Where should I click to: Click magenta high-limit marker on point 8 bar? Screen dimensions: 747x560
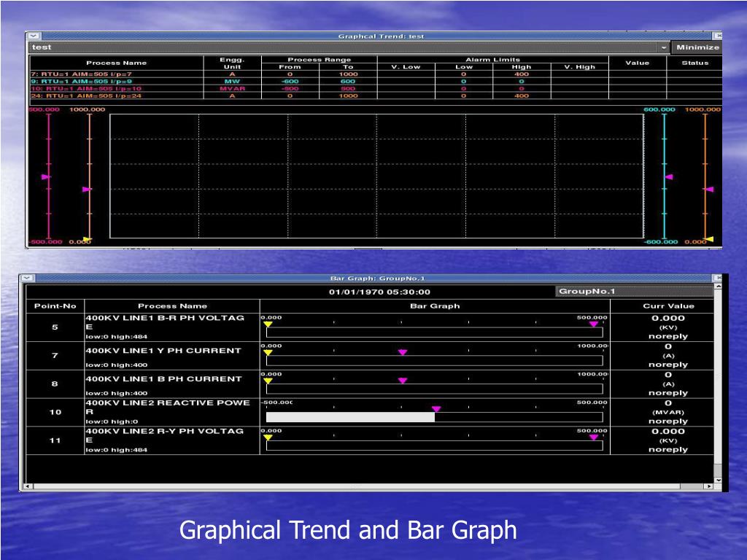403,381
